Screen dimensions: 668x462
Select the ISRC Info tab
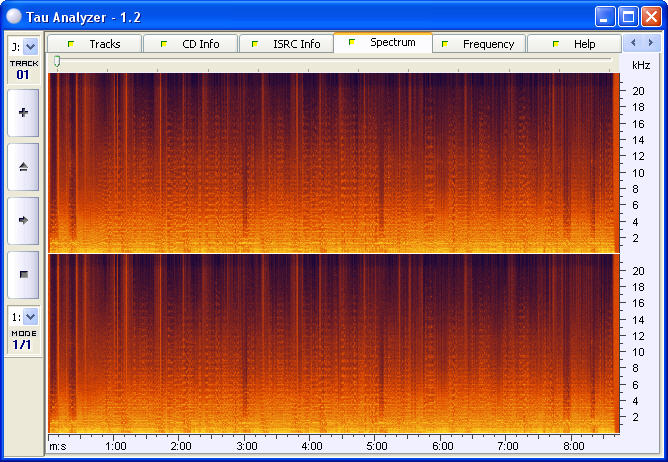tap(286, 44)
